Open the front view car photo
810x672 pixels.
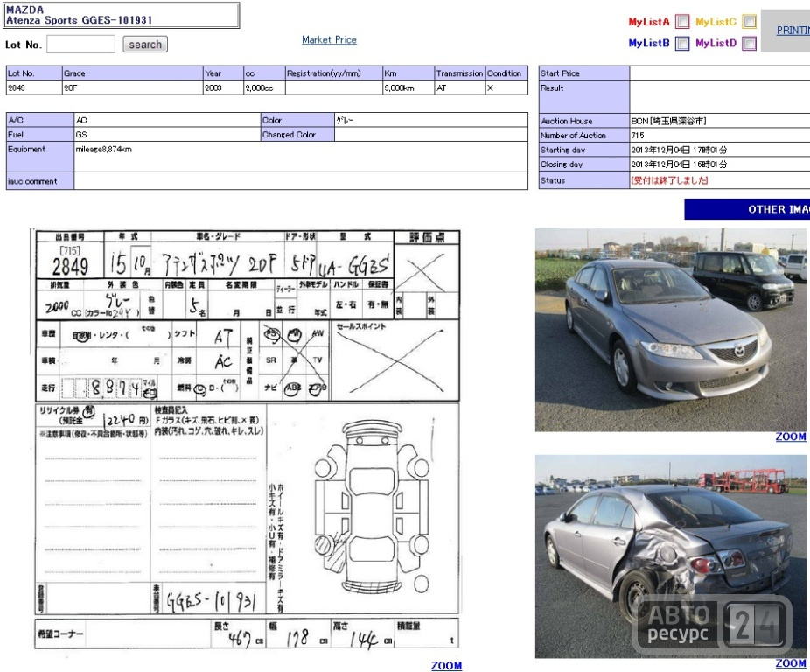[x=671, y=331]
